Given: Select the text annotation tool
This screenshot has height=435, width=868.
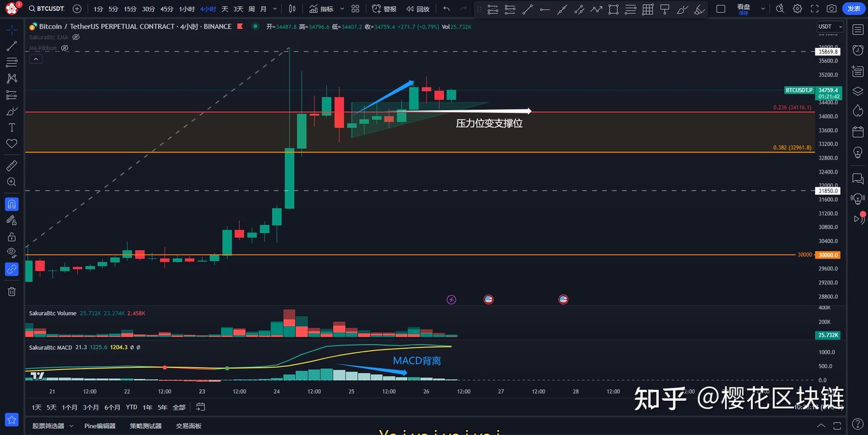Looking at the screenshot, I should (11, 128).
